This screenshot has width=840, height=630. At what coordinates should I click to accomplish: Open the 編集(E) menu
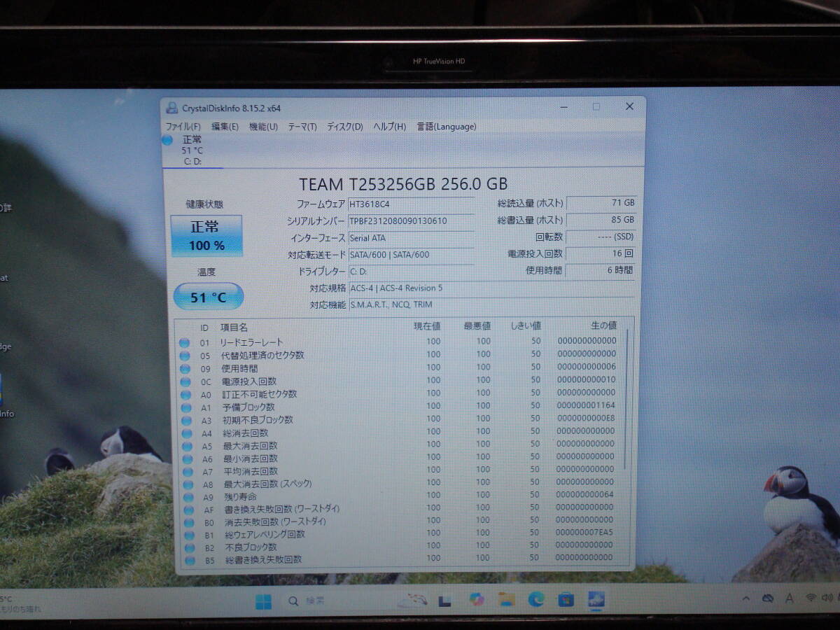point(225,127)
